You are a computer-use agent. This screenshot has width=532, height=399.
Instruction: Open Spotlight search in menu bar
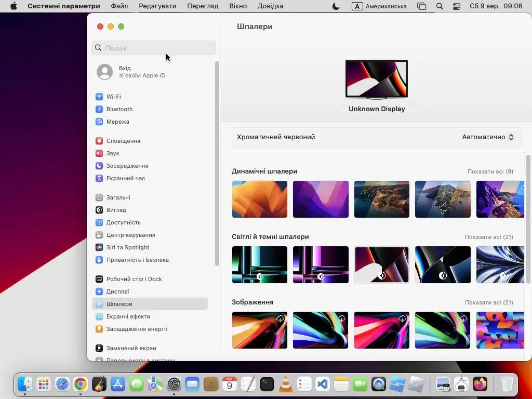click(x=440, y=6)
